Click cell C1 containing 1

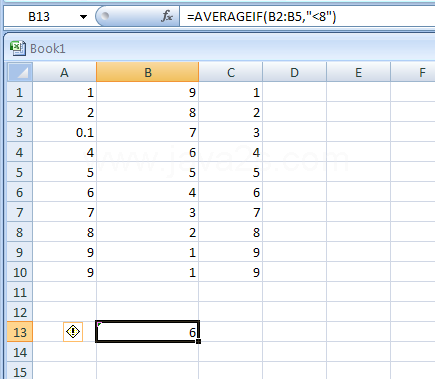(231, 92)
